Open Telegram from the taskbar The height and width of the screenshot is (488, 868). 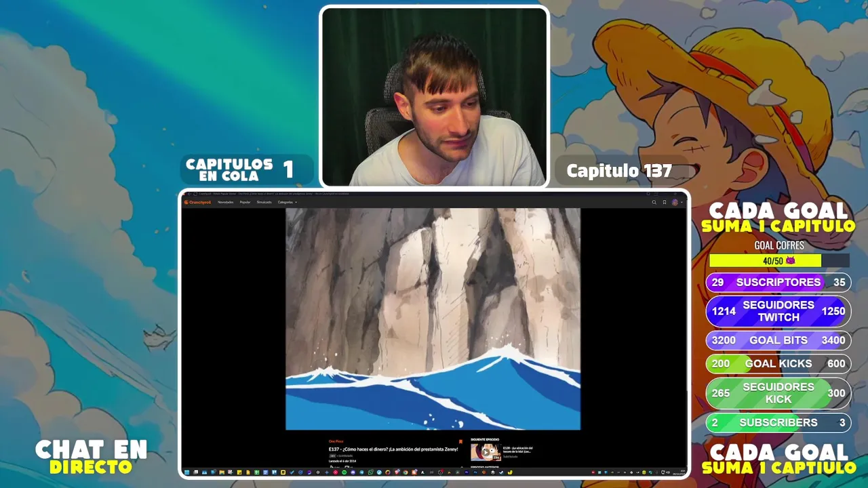point(362,472)
